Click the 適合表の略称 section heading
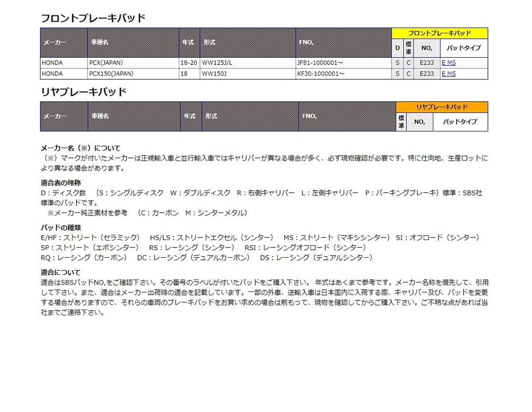The image size is (532, 412). 61,183
